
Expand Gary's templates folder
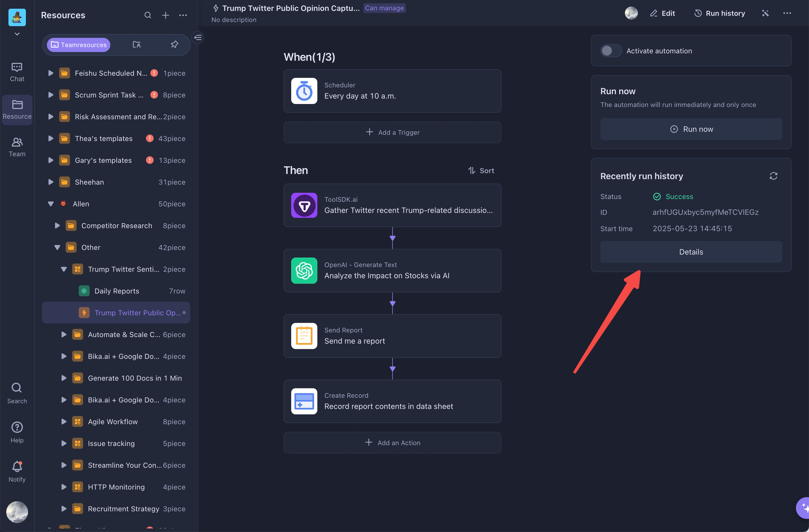[51, 160]
